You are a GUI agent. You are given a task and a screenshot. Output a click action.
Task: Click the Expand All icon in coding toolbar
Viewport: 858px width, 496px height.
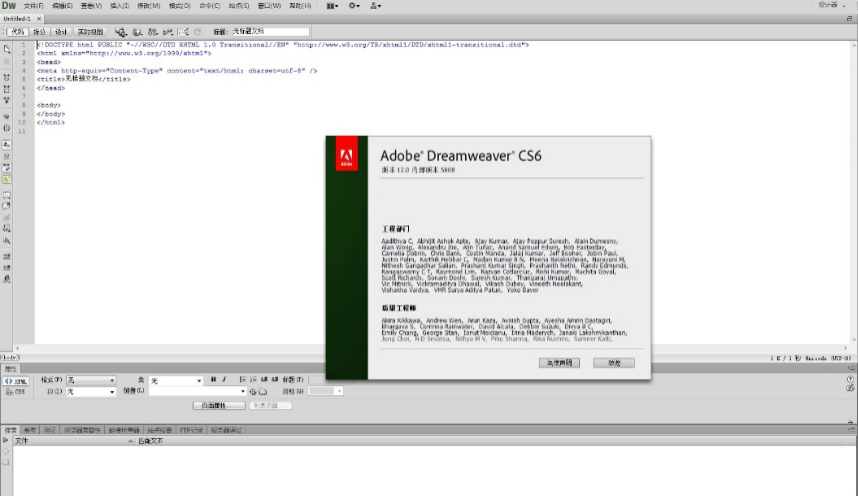click(x=7, y=100)
